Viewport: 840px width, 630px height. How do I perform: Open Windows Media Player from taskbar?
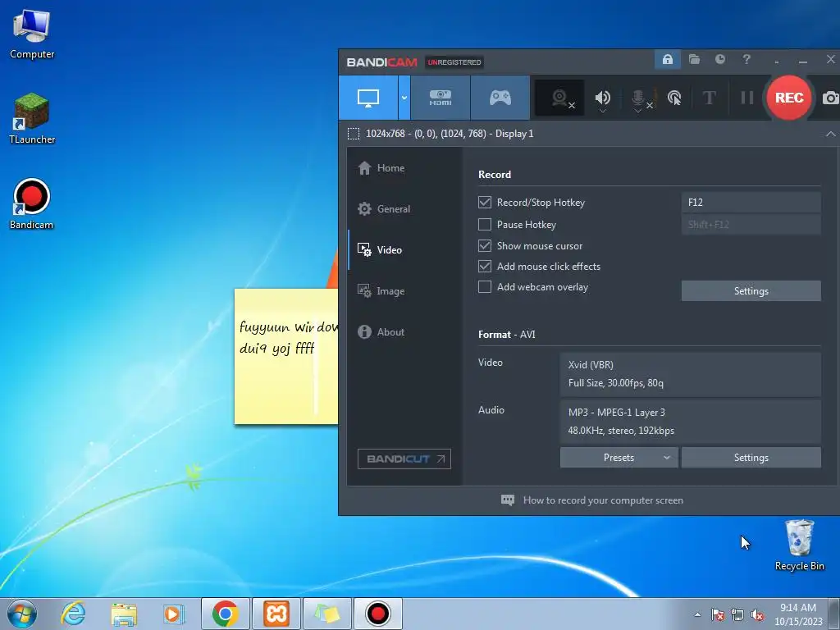(x=174, y=614)
